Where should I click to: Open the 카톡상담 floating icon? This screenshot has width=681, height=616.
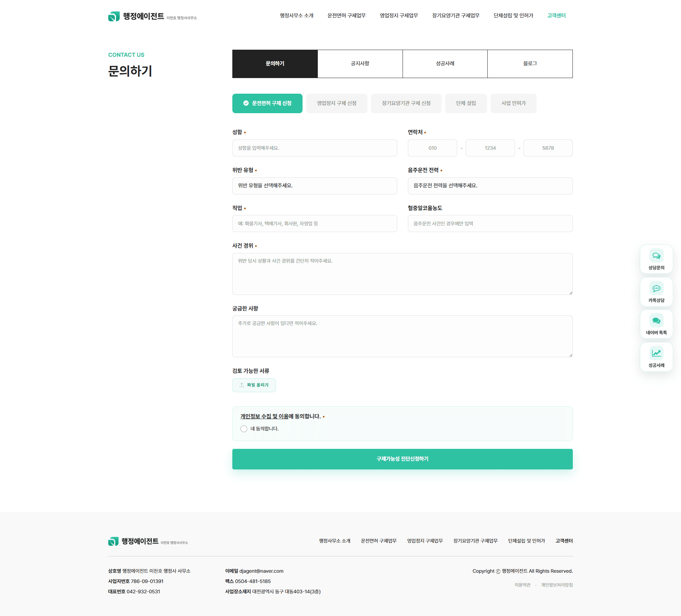coord(656,292)
